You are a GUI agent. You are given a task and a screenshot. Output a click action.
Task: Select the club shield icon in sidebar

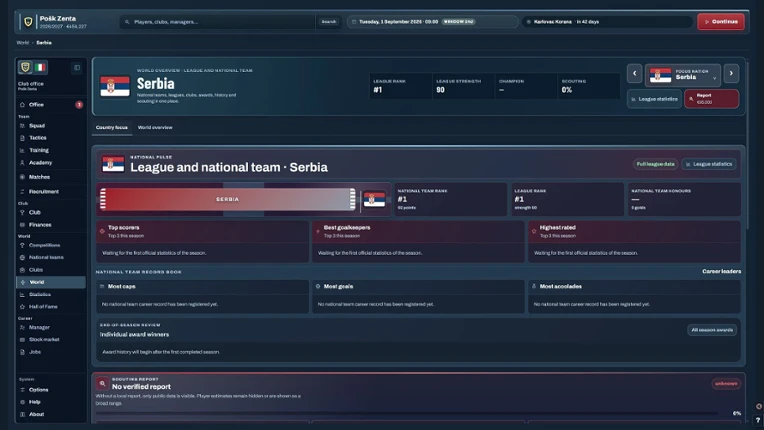coord(25,67)
